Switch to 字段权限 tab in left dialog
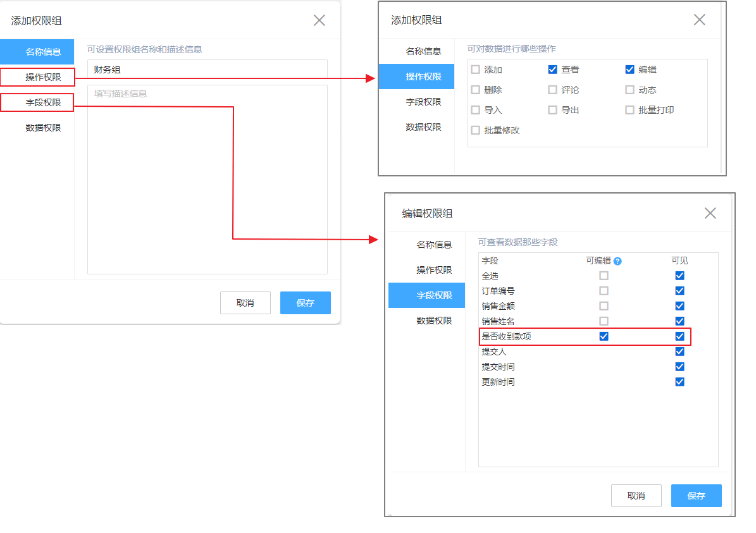Screen dimensions: 756x533 coord(43,102)
